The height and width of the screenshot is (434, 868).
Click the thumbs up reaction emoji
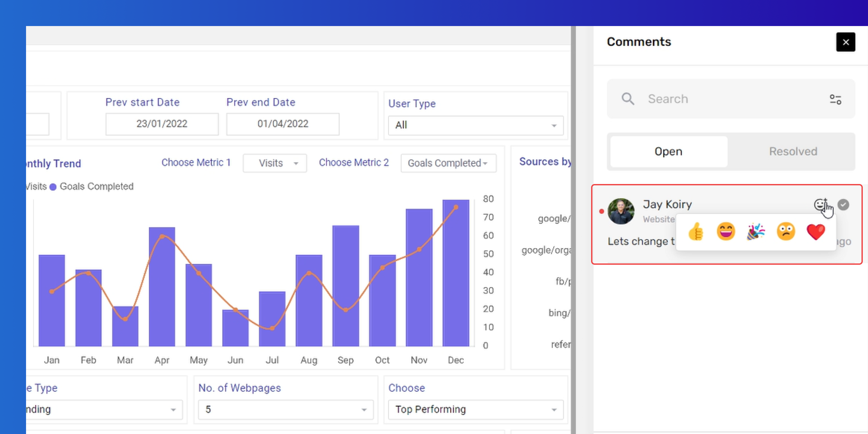click(x=695, y=232)
